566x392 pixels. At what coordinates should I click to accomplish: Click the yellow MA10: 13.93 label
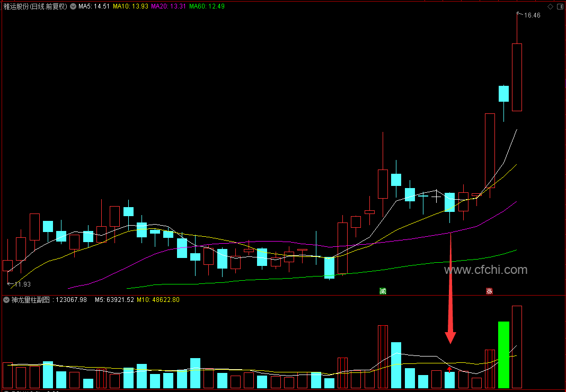130,6
